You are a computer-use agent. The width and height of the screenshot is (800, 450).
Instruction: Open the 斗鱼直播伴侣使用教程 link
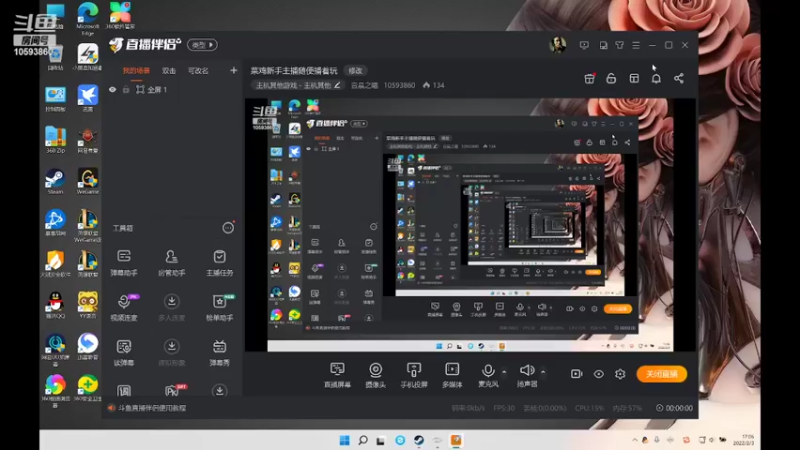tap(152, 408)
